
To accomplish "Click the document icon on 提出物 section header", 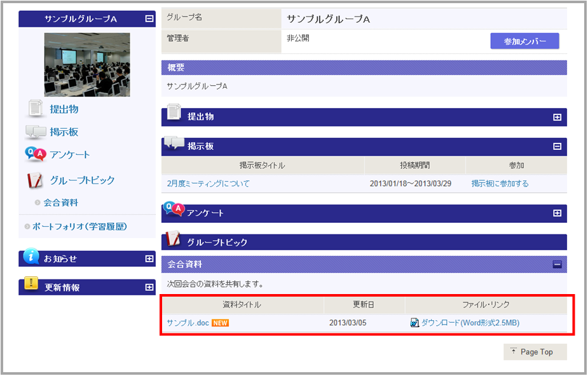I will pyautogui.click(x=174, y=112).
